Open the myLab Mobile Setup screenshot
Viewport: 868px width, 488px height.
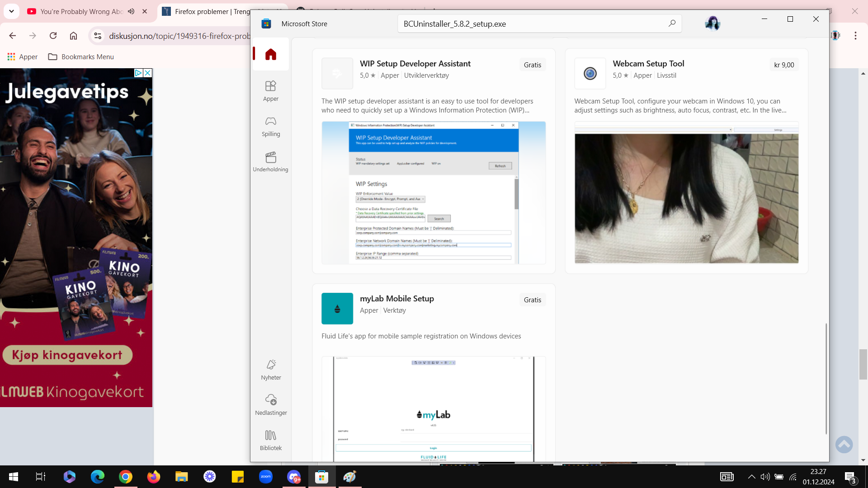tap(434, 409)
